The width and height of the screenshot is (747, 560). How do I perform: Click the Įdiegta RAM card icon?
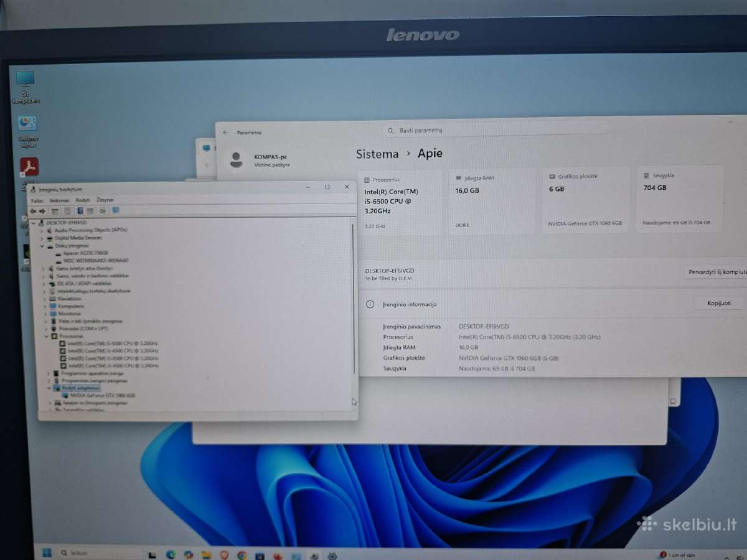459,178
